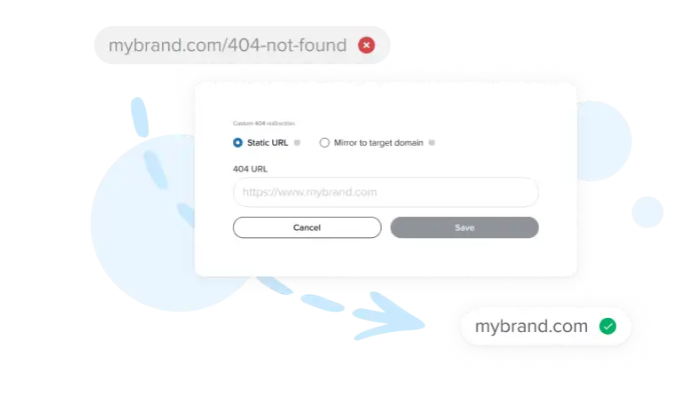The width and height of the screenshot is (698, 410).
Task: Select the Mirror to target domain radio button
Action: point(325,142)
